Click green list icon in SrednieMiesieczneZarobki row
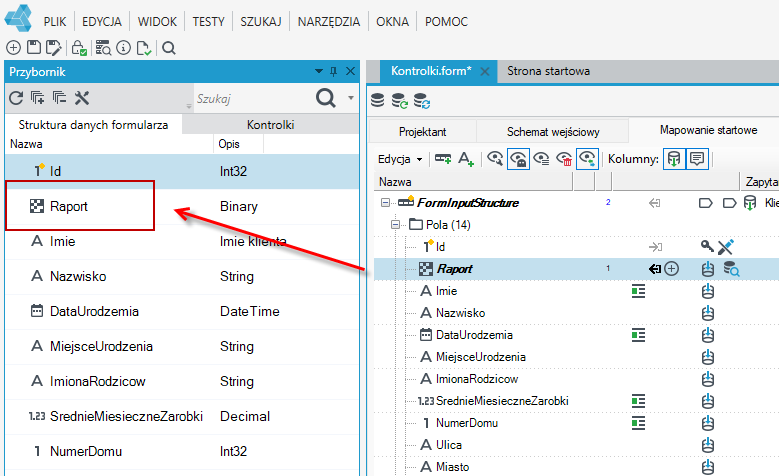779x476 pixels. (638, 401)
